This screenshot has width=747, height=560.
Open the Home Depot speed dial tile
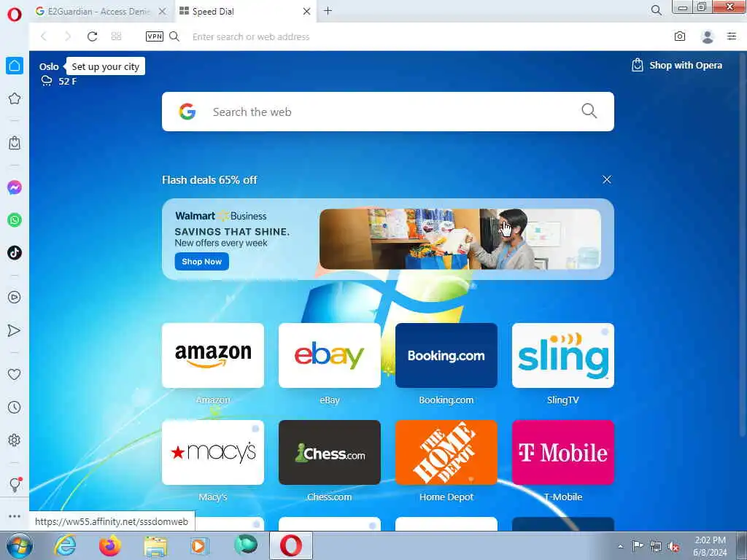coord(446,452)
